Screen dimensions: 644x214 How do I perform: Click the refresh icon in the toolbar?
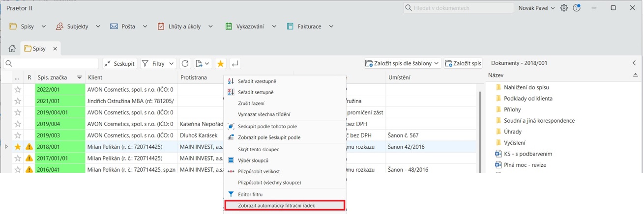pos(185,64)
